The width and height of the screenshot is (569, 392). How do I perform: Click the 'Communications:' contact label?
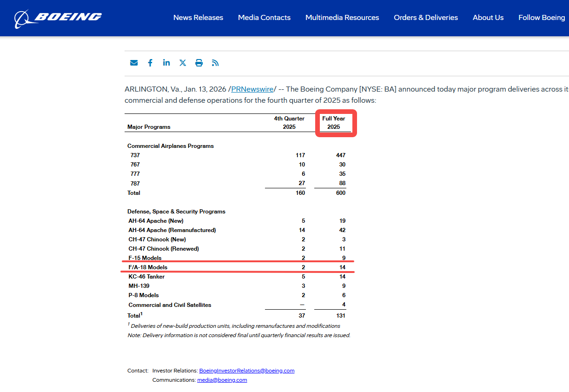(x=174, y=380)
